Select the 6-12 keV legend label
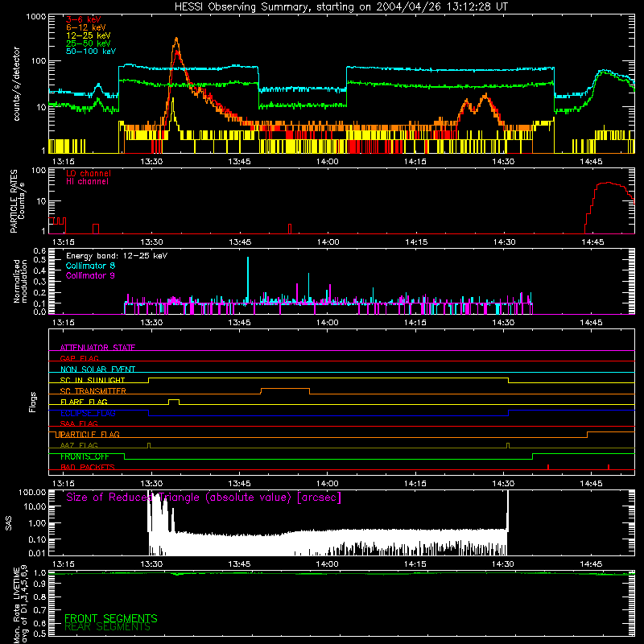644x644 pixels. click(x=85, y=27)
